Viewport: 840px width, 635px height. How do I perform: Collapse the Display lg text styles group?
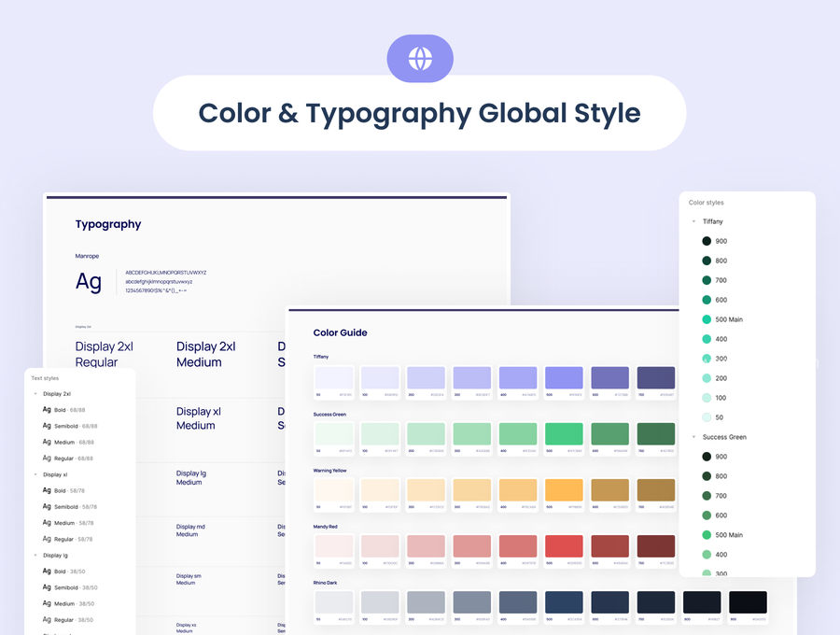[x=35, y=555]
